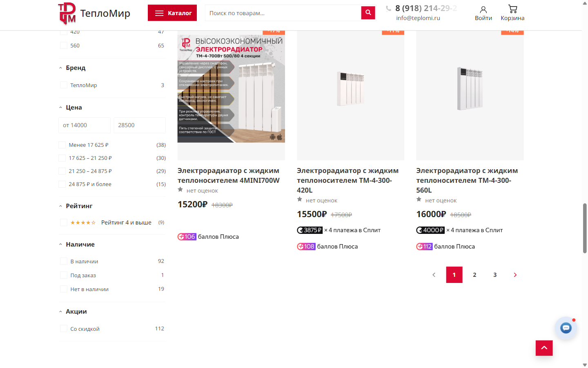Click the orange rating stars icon
Viewport: 588px width, 368px height.
coord(83,223)
